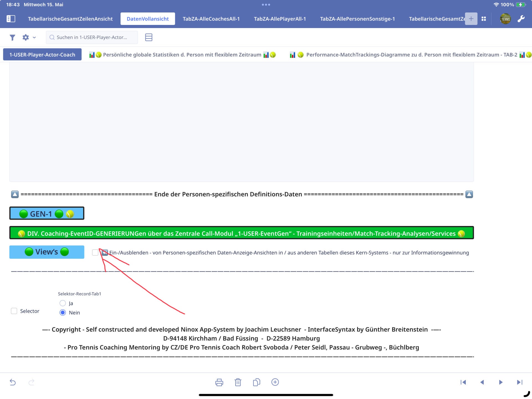The image size is (532, 399).
Task: Switch to Persönliche globale Statistiken tab
Action: (x=182, y=55)
